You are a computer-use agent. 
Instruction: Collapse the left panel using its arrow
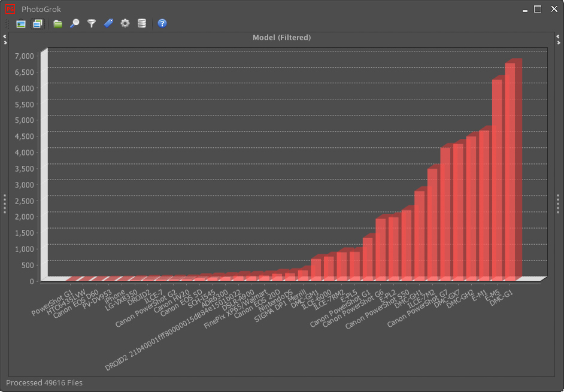click(4, 38)
